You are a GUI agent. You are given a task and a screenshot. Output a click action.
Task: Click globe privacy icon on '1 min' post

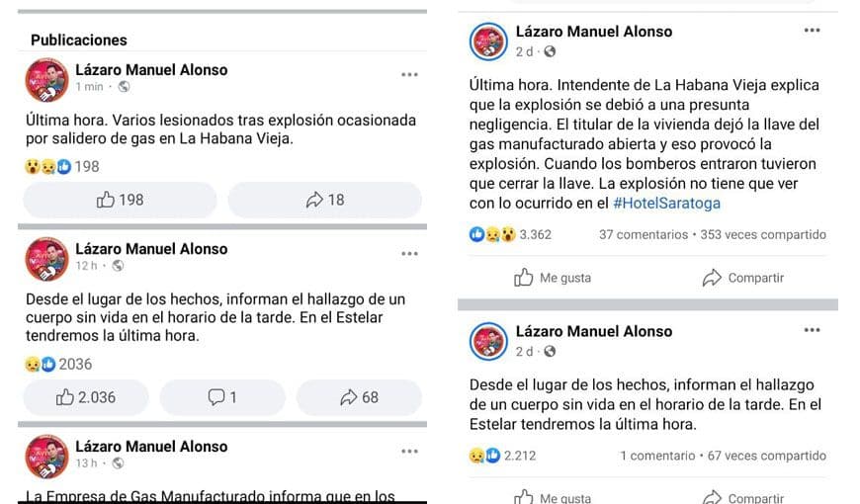tap(124, 87)
